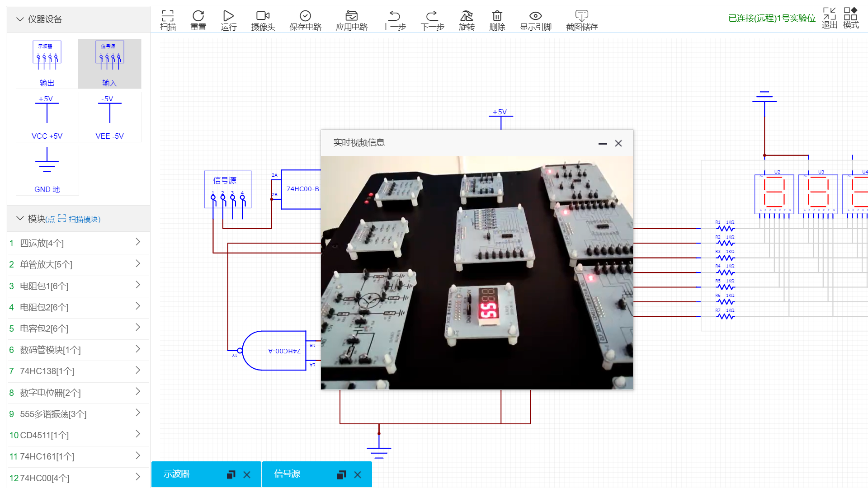Select the 信号源 bottom tab
This screenshot has height=488, width=868.
(288, 474)
